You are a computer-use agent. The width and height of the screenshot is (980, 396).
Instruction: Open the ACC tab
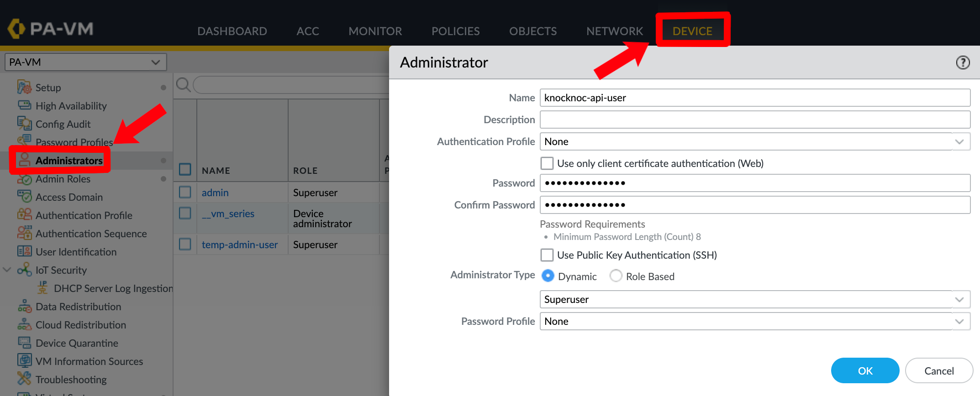[x=308, y=31]
